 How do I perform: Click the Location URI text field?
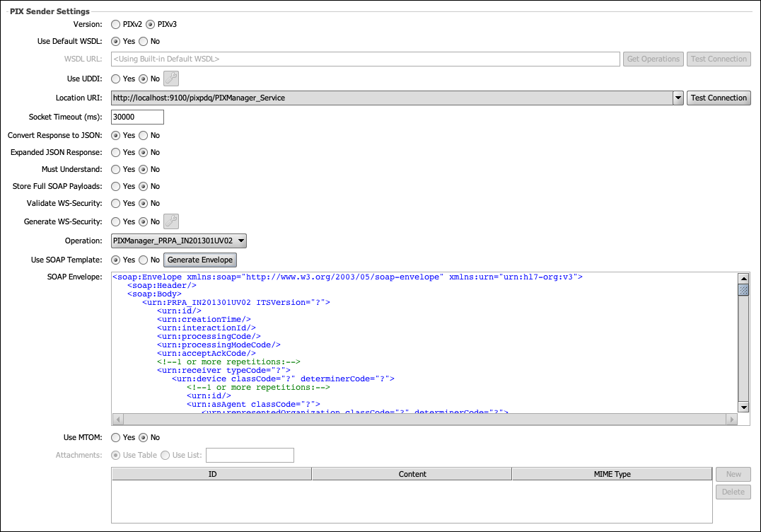392,98
